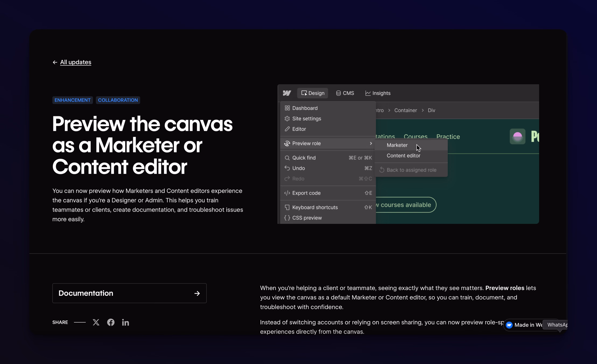Select Div in the breadcrumb
The height and width of the screenshot is (364, 597).
coord(431,110)
